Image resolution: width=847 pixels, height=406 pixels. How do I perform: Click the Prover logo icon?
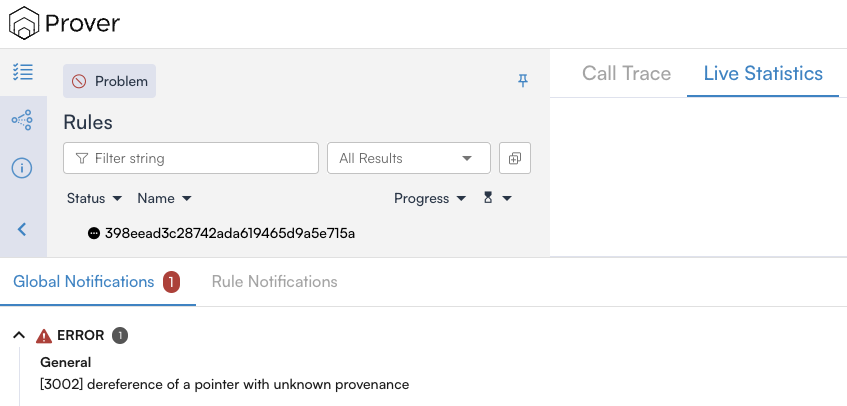coord(24,22)
